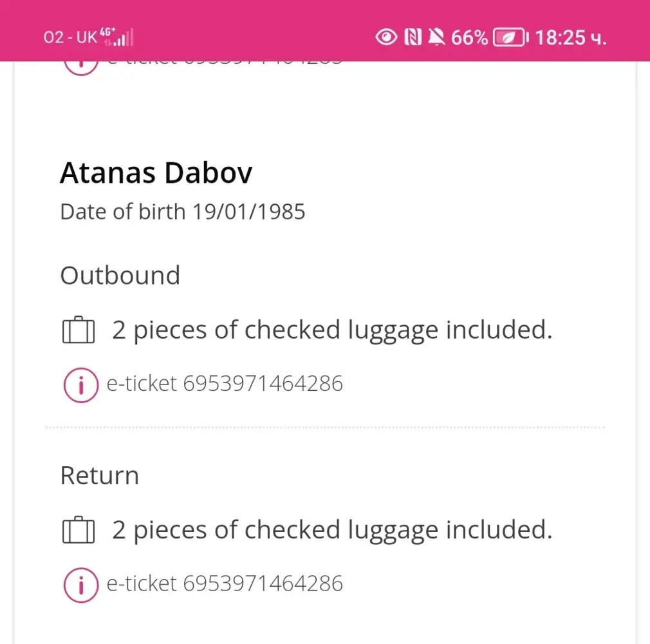This screenshot has height=644, width=650.
Task: Tap the info icon beside Return e-ticket
Action: (81, 585)
